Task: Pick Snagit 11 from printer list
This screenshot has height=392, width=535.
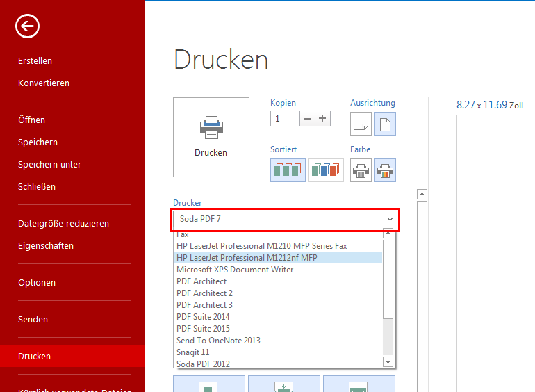Action: 192,352
